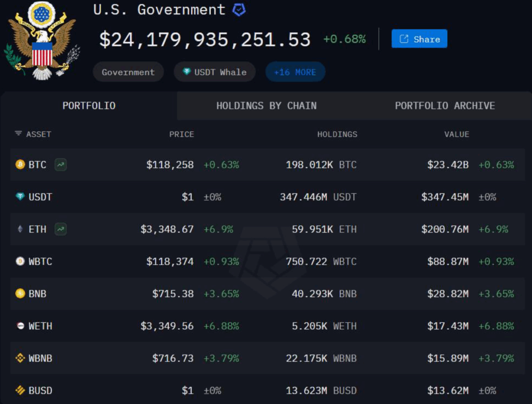Viewport: 532px width, 404px height.
Task: Click the WBNB price $716.73
Action: [173, 358]
